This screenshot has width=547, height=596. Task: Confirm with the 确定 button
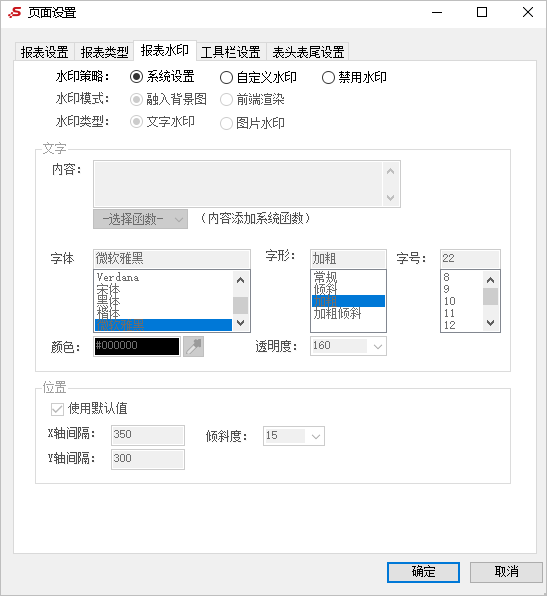tap(423, 572)
